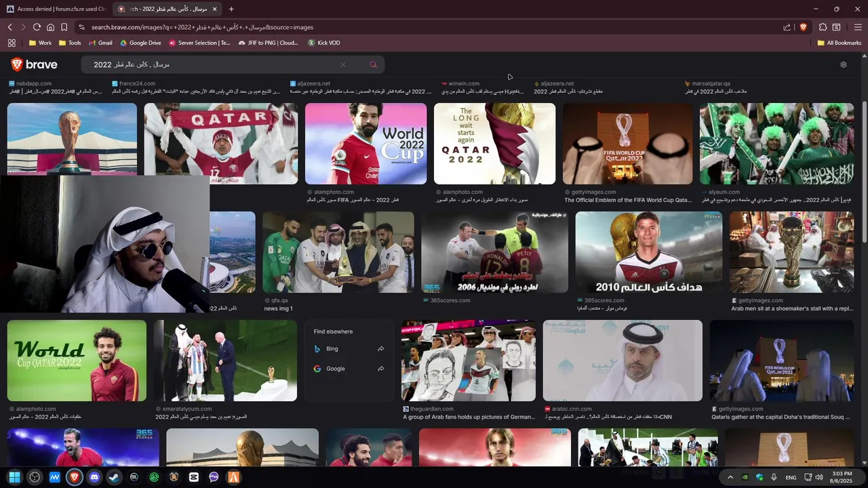The width and height of the screenshot is (868, 488).
Task: Open Discord from the taskbar
Action: 94,477
